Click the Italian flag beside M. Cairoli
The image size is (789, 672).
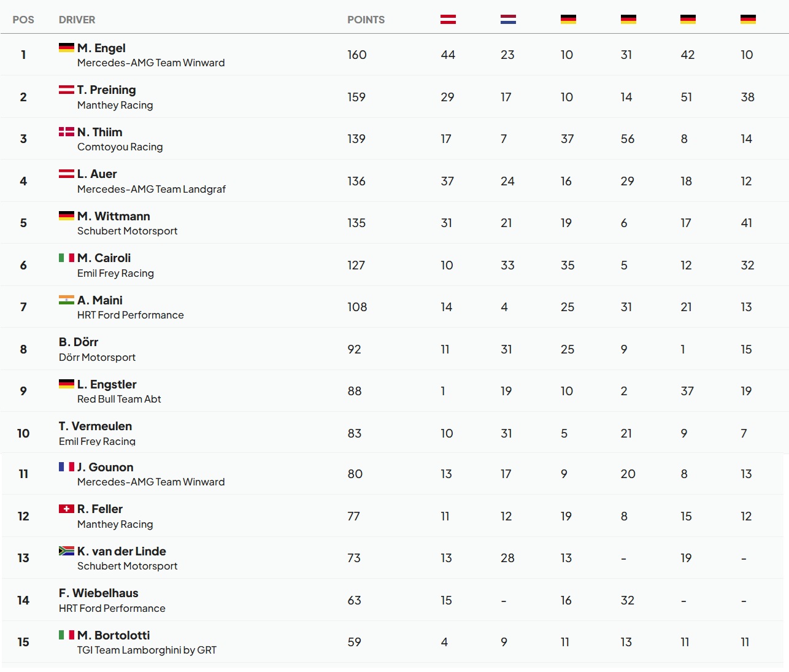66,257
